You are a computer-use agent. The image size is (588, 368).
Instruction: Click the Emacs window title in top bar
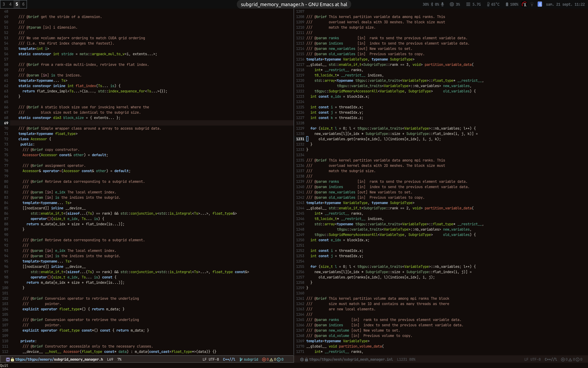tap(294, 4)
